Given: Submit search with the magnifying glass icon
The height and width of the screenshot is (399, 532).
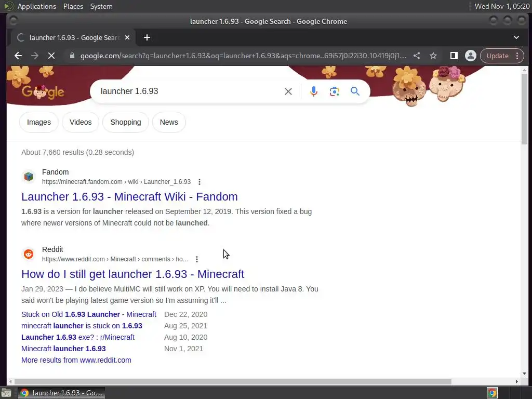Looking at the screenshot, I should pos(355,91).
